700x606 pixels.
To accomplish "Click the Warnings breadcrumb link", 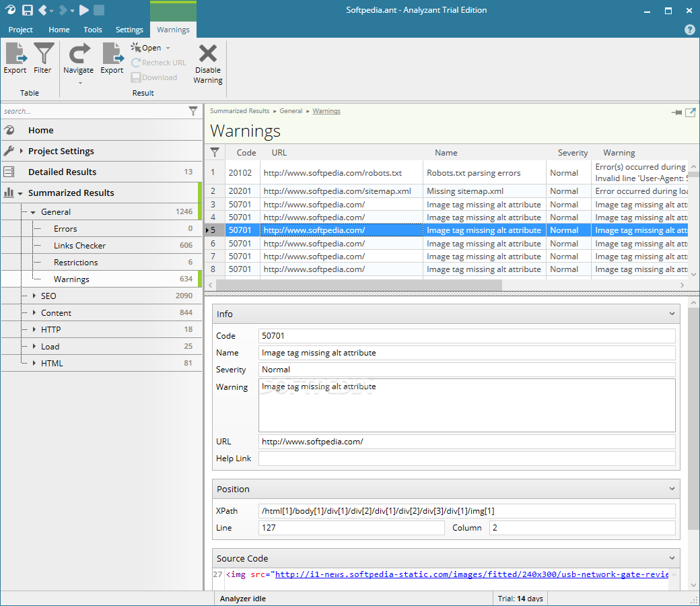I will tap(326, 110).
